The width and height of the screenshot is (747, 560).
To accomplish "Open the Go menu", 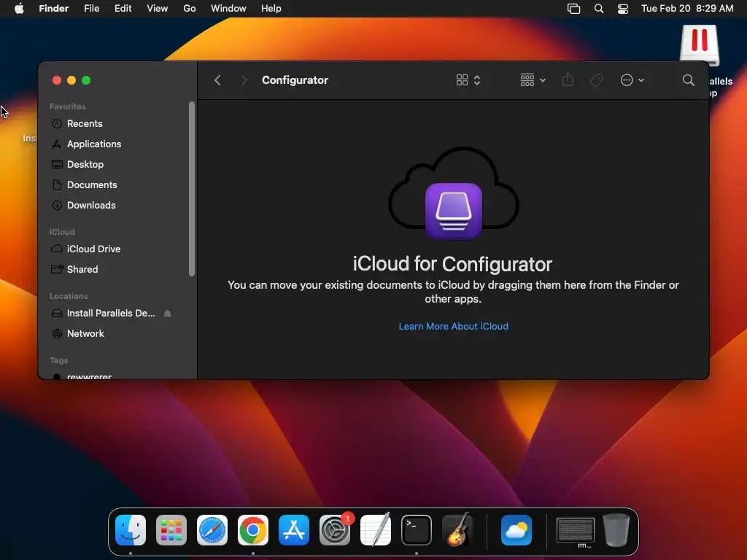I will 190,8.
